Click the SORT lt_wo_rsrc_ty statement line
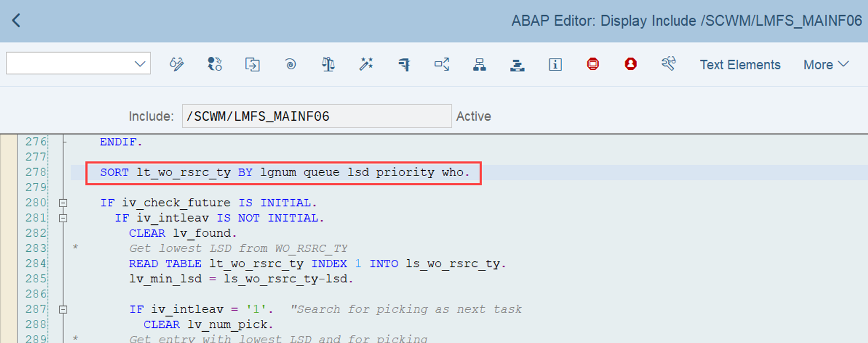This screenshot has width=868, height=343. tap(285, 172)
